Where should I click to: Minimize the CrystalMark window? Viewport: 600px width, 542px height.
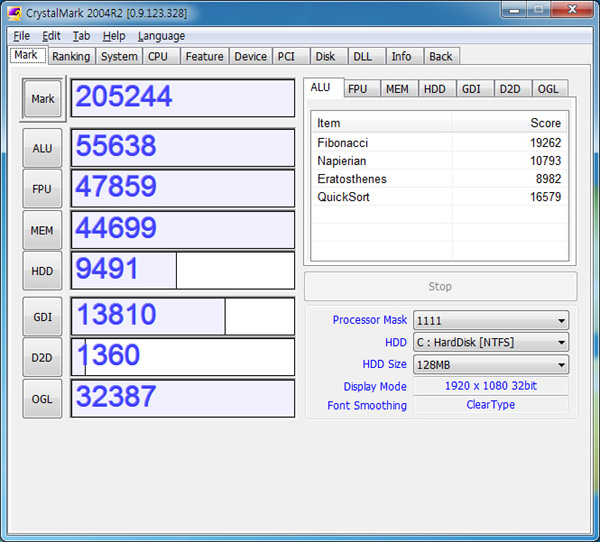[515, 10]
